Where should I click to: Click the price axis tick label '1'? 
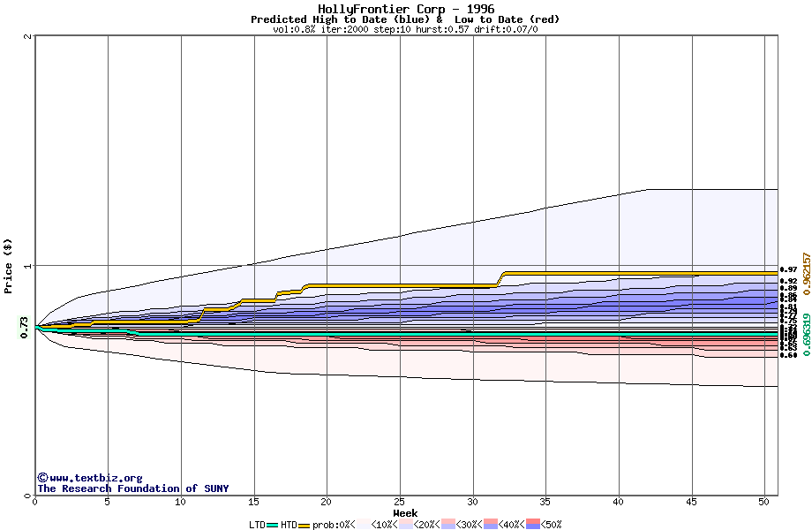click(x=27, y=266)
